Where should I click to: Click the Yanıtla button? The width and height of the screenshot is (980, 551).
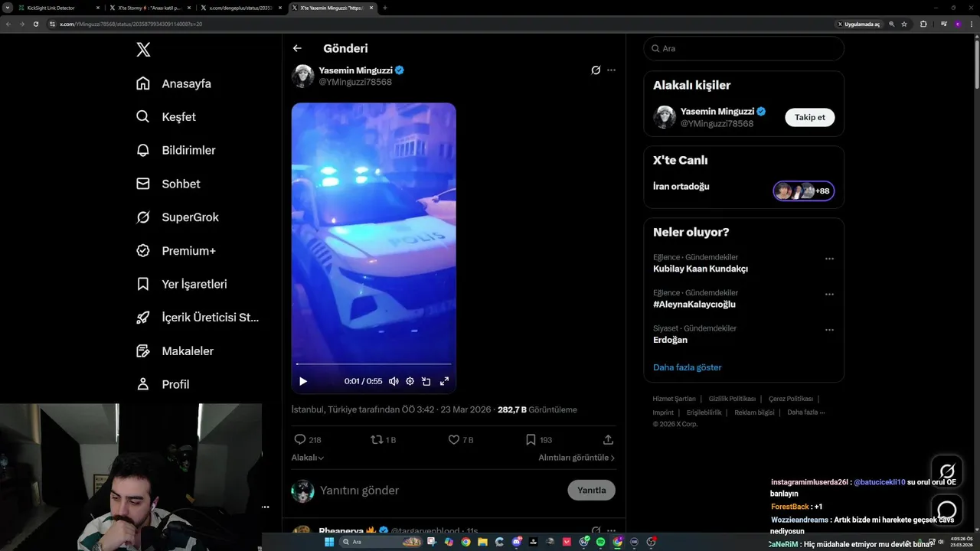point(591,491)
